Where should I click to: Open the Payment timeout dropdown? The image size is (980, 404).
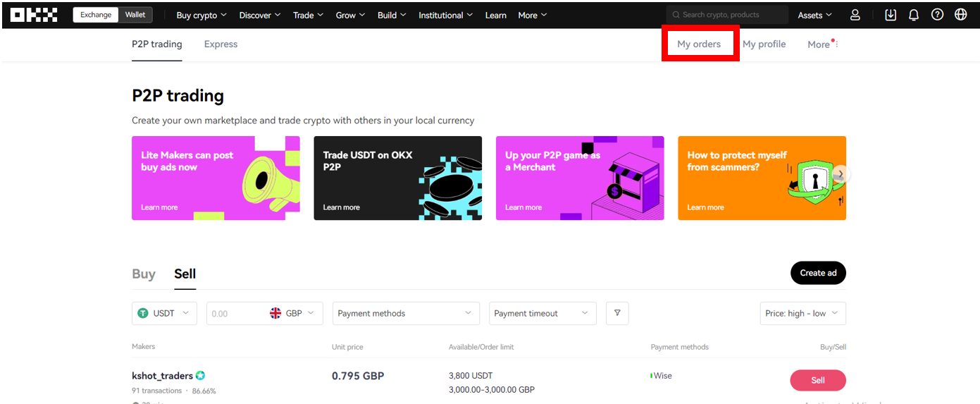pos(542,313)
